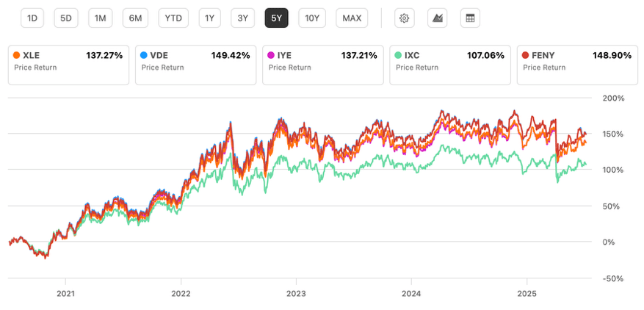Select the YTD range button

[x=173, y=18]
